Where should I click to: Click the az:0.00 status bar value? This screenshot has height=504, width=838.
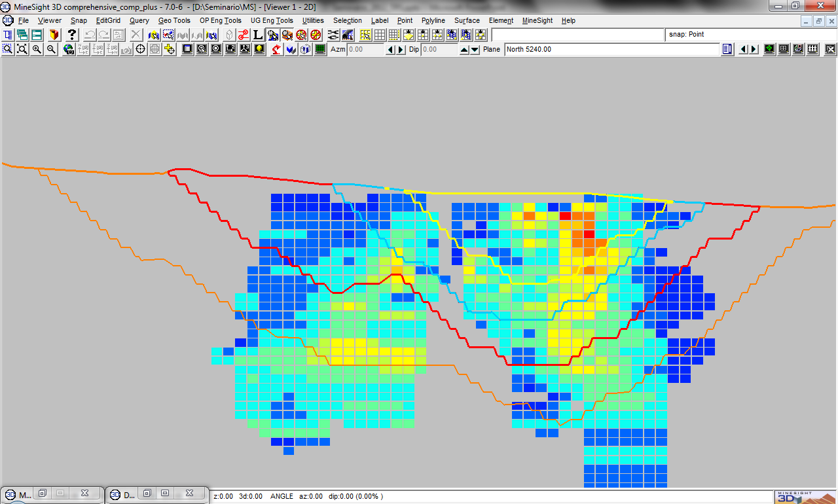[x=311, y=496]
